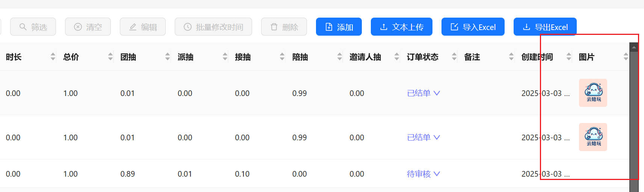Click the first row 0.99 陪抽 value

299,93
